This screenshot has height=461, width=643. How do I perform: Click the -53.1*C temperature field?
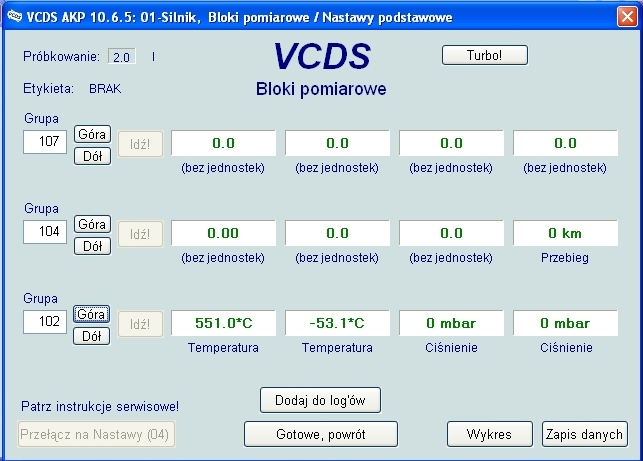click(x=337, y=323)
